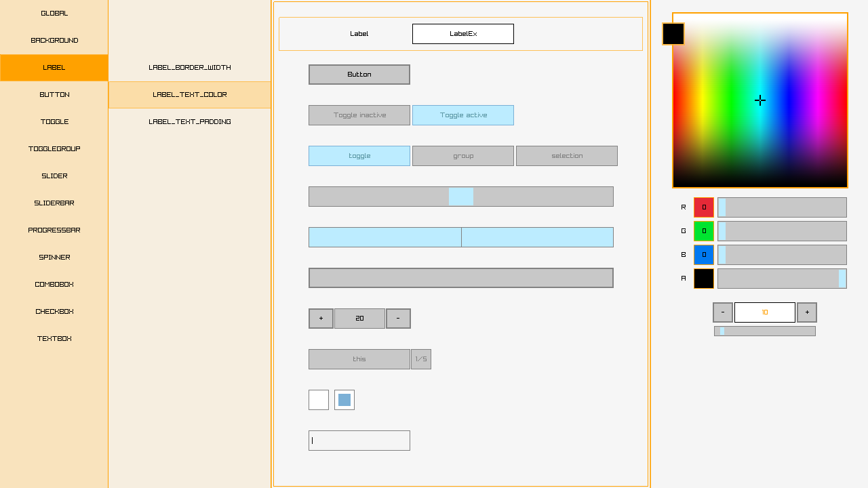Image resolution: width=868 pixels, height=488 pixels.
Task: Click the 1/5 combobox selector button
Action: pos(421,359)
